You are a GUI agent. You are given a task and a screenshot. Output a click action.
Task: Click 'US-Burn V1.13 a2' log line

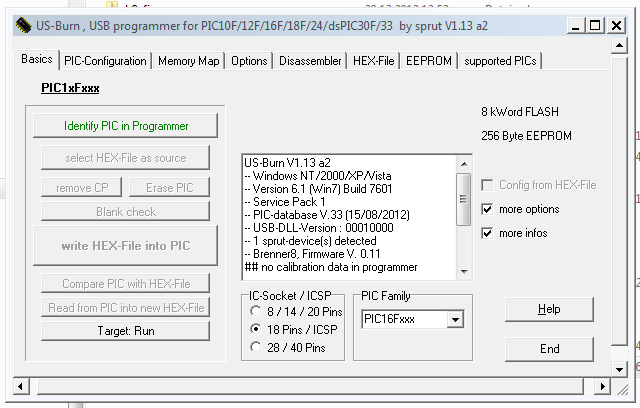tap(287, 163)
